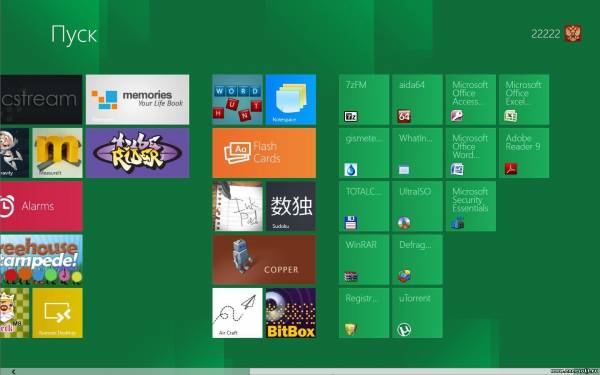
Task: Open the Notespace tile
Action: pos(291,99)
